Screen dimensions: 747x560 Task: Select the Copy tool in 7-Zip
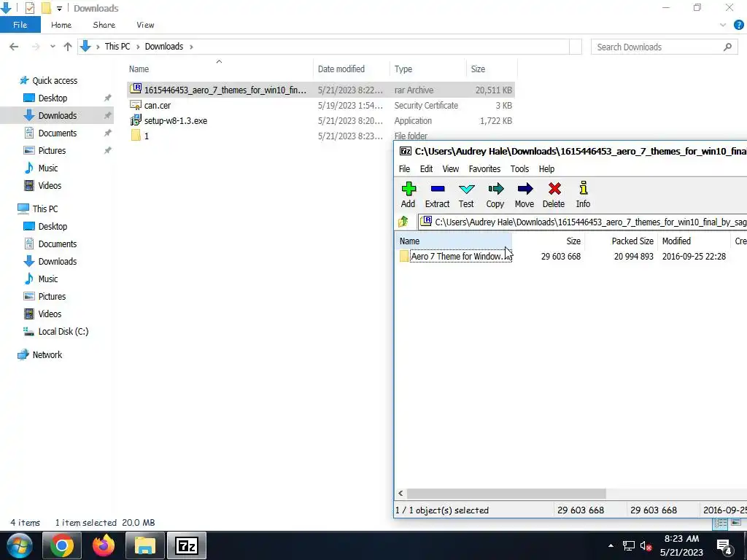[495, 195]
